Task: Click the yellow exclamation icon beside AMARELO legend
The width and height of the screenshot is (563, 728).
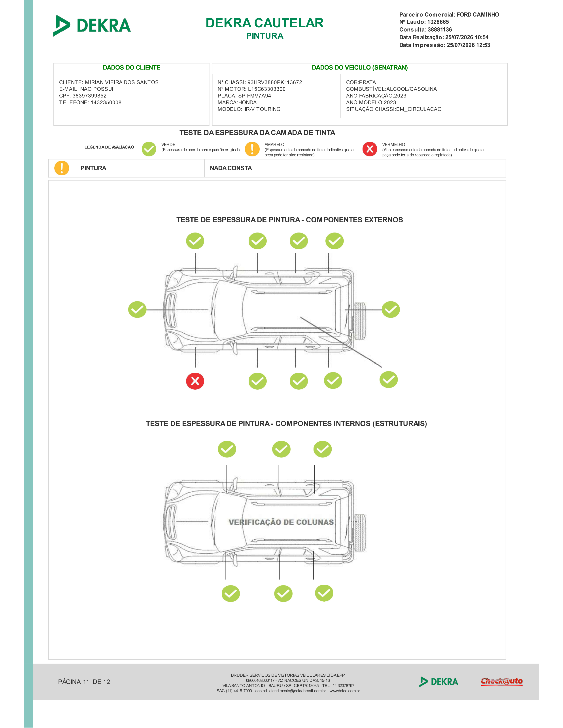Action: (252, 149)
